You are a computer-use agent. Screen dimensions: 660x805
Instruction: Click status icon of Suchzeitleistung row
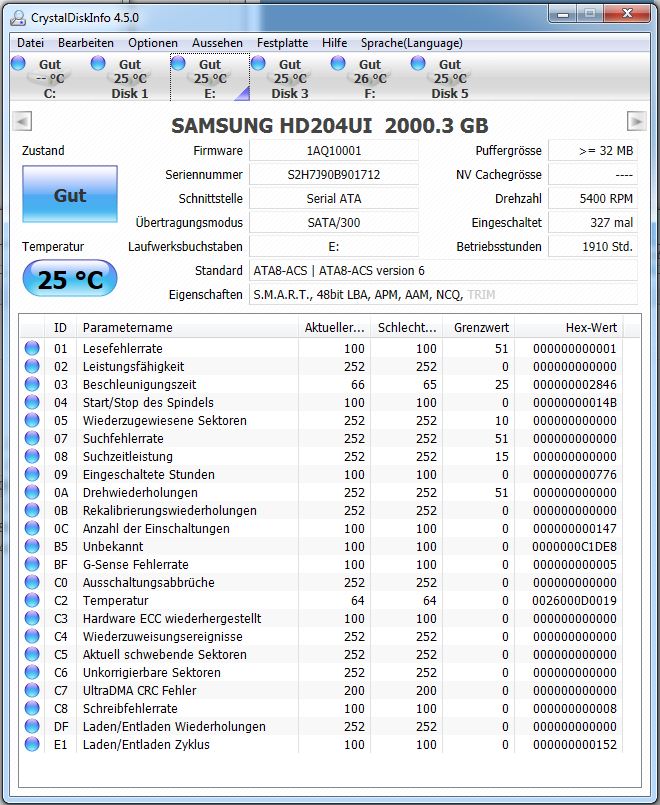click(32, 456)
